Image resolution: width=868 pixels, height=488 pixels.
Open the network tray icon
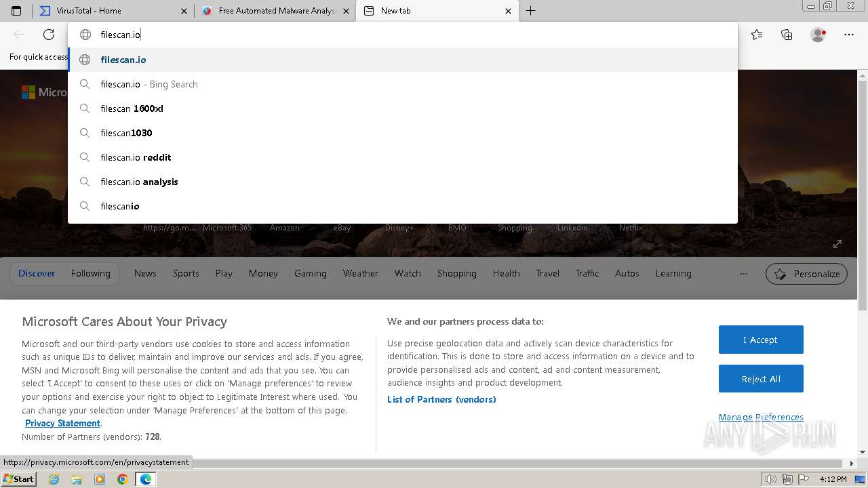coord(787,479)
